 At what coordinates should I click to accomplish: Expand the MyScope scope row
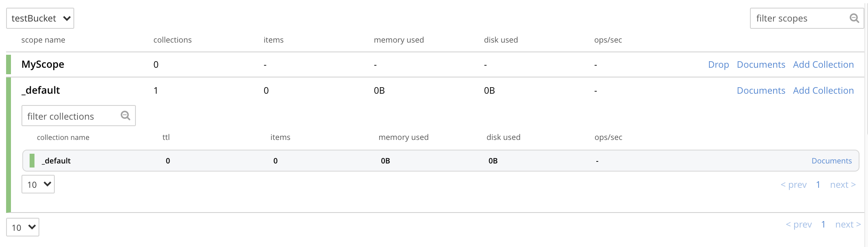tap(43, 64)
